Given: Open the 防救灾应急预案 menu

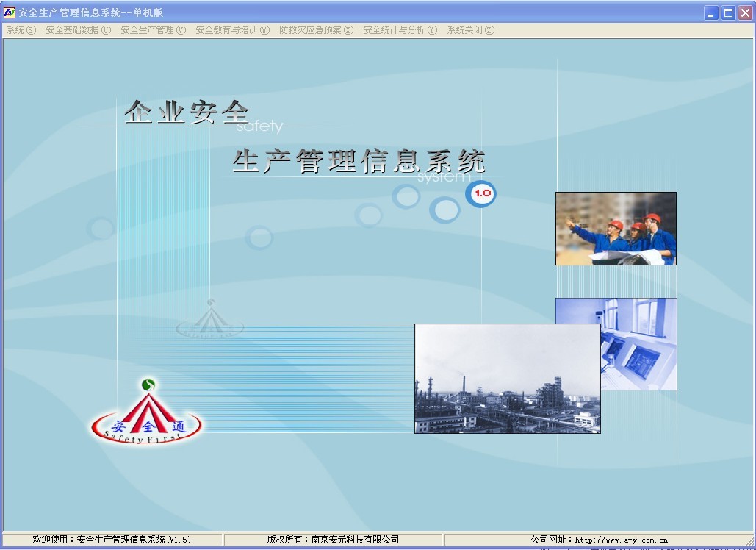Looking at the screenshot, I should [316, 30].
